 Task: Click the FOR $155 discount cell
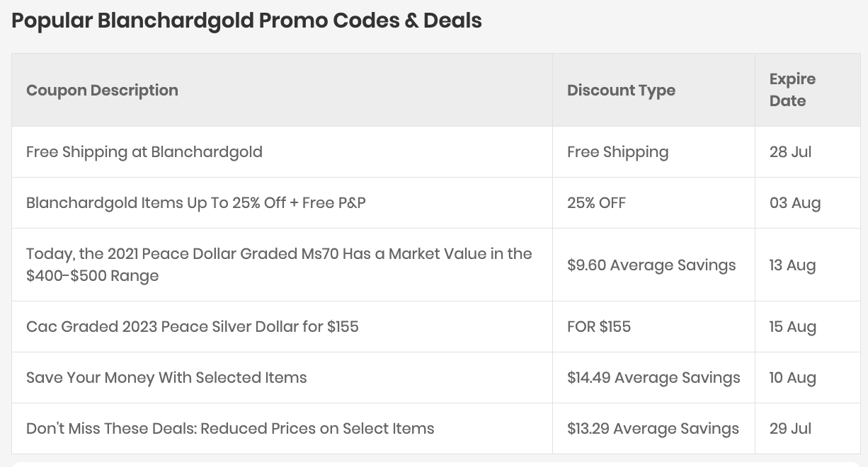[598, 327]
